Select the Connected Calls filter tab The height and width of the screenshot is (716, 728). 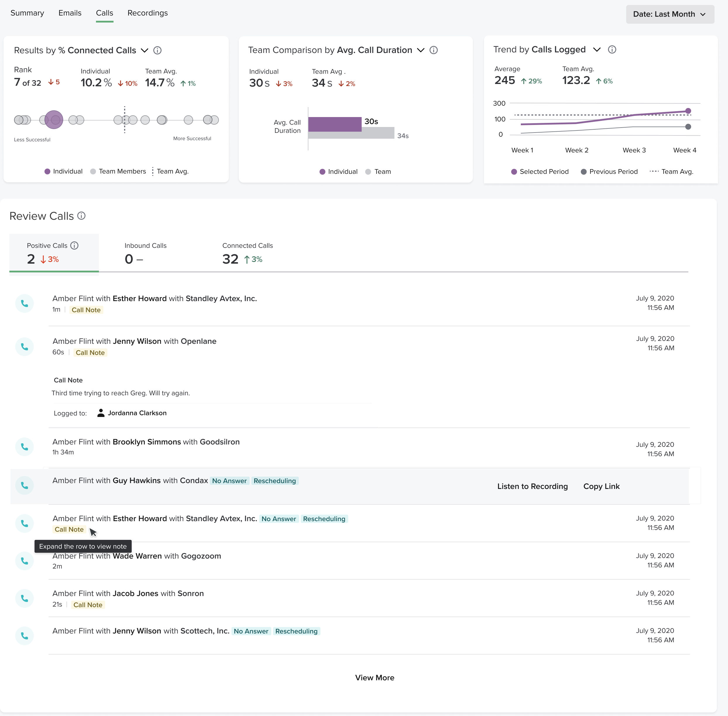(247, 253)
